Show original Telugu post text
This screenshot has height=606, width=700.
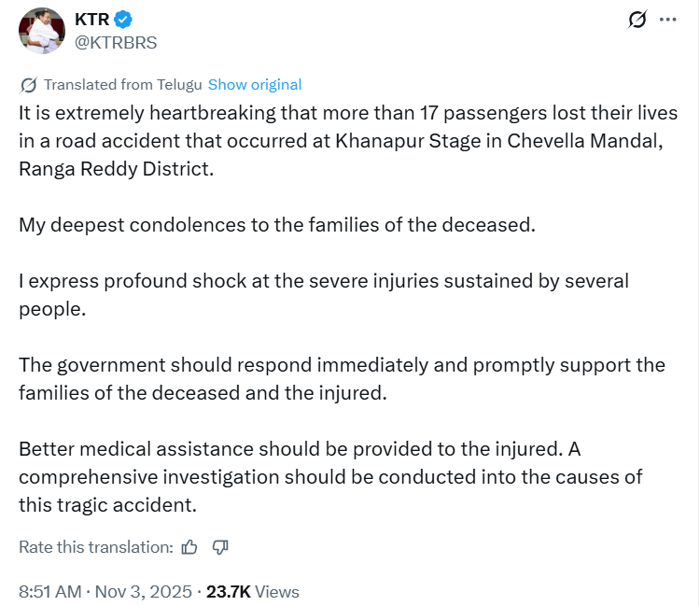[255, 85]
